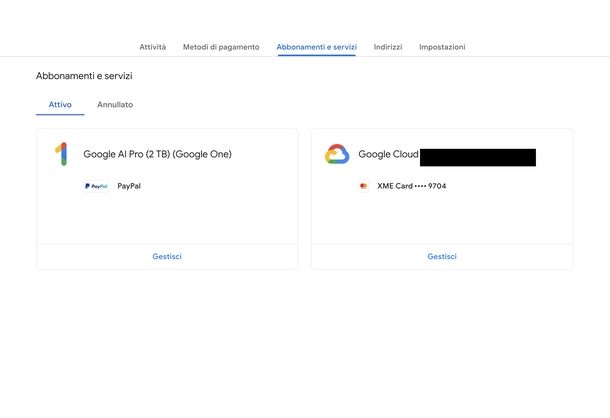Switch to Metodi di pagamento tab
This screenshot has height=418, width=610.
pyautogui.click(x=221, y=47)
